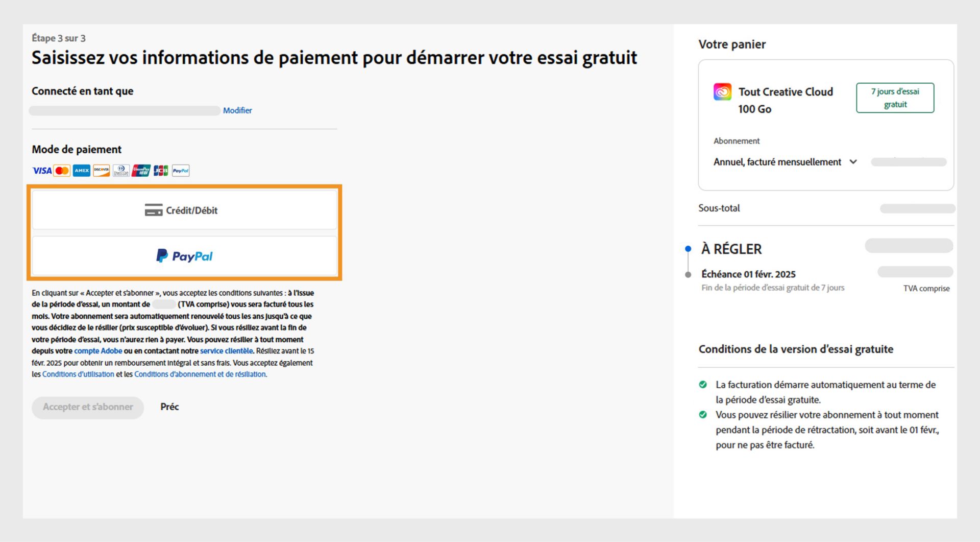Click the Mode de paiement heading

point(77,150)
